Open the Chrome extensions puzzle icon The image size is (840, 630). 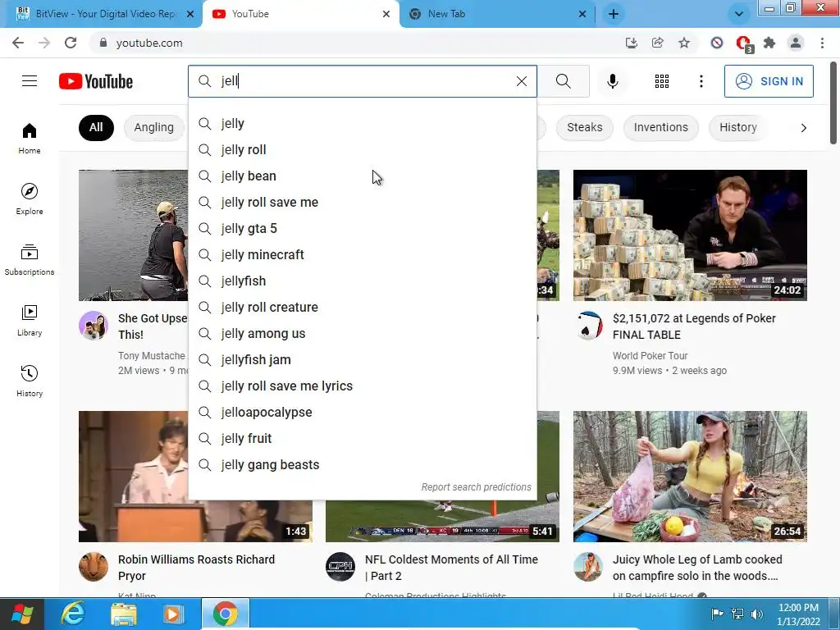pyautogui.click(x=769, y=43)
